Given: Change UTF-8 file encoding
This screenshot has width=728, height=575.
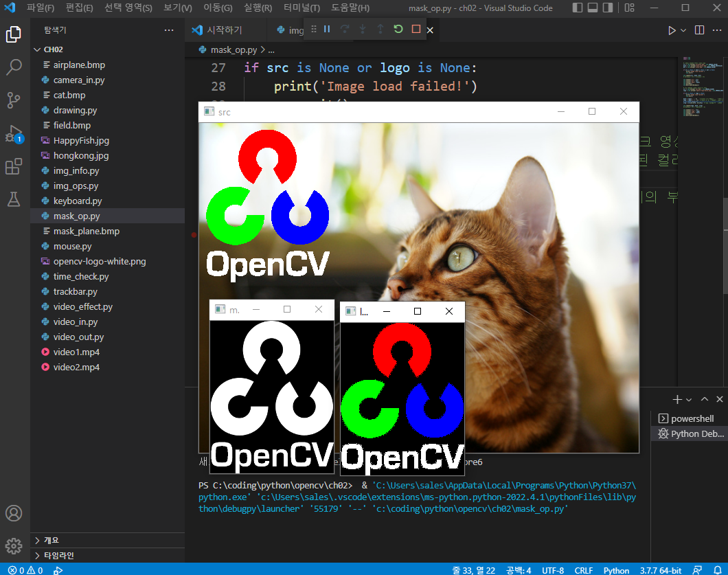Looking at the screenshot, I should (x=552, y=570).
